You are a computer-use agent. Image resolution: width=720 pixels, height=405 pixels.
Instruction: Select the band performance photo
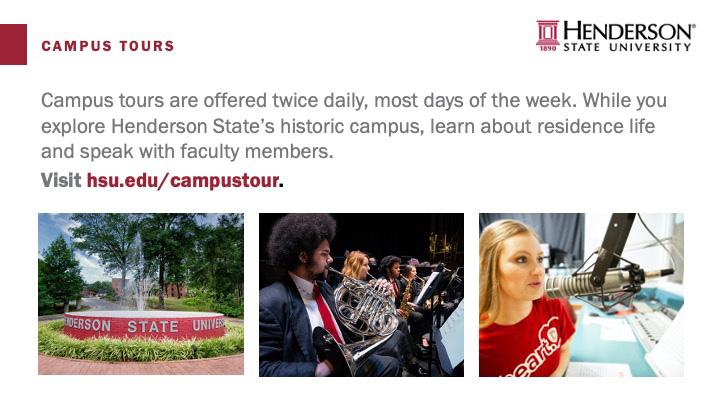coord(361,294)
